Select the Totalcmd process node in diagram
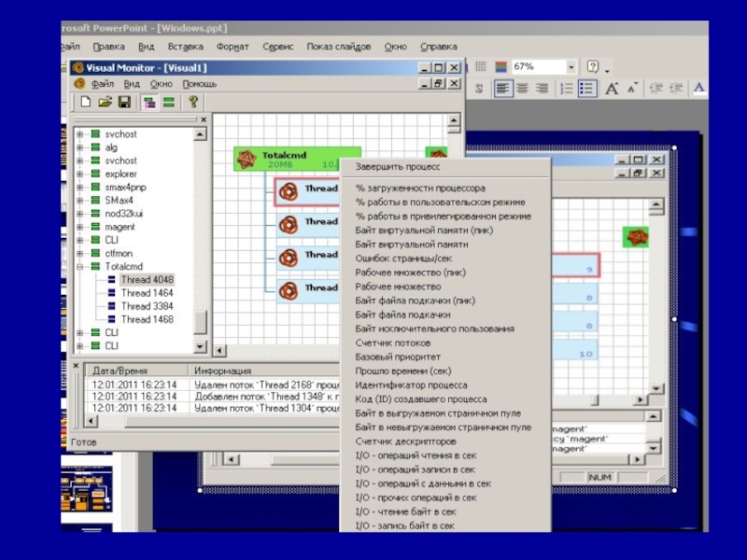This screenshot has height=560, width=747. click(x=297, y=159)
